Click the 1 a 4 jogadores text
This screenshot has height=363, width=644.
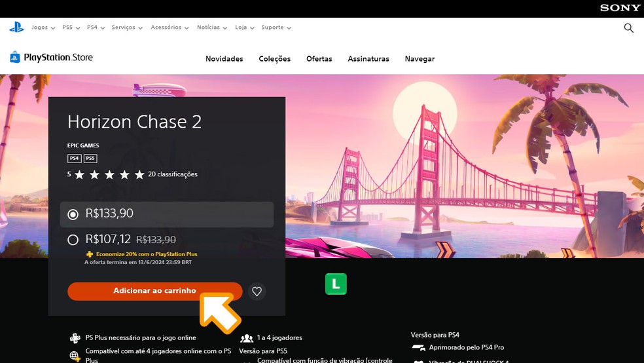pos(279,337)
